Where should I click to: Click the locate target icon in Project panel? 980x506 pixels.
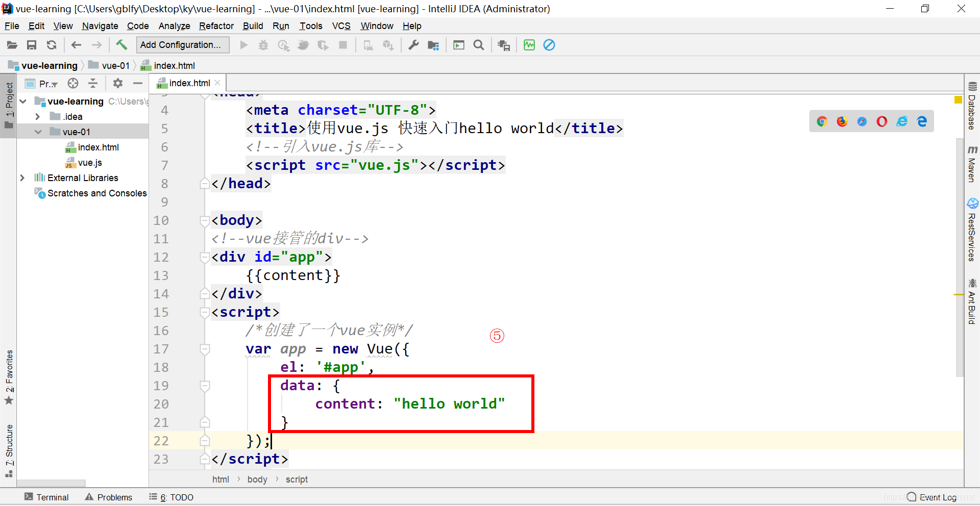pos(73,83)
